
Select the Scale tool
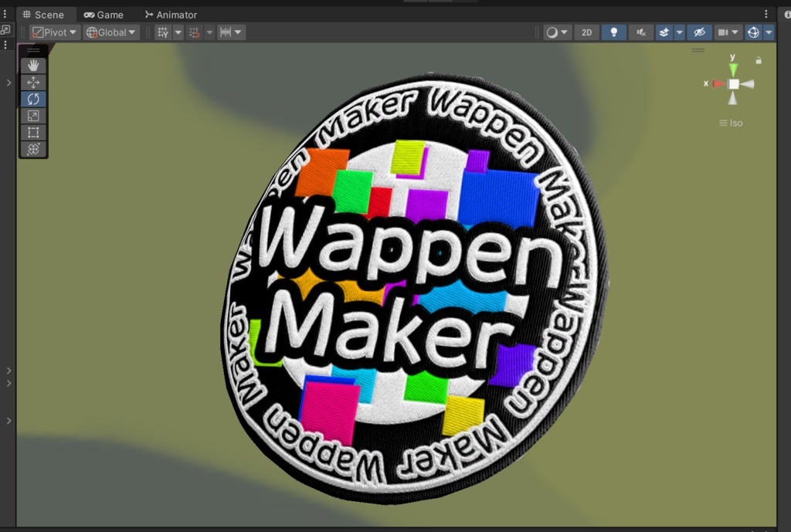32,115
